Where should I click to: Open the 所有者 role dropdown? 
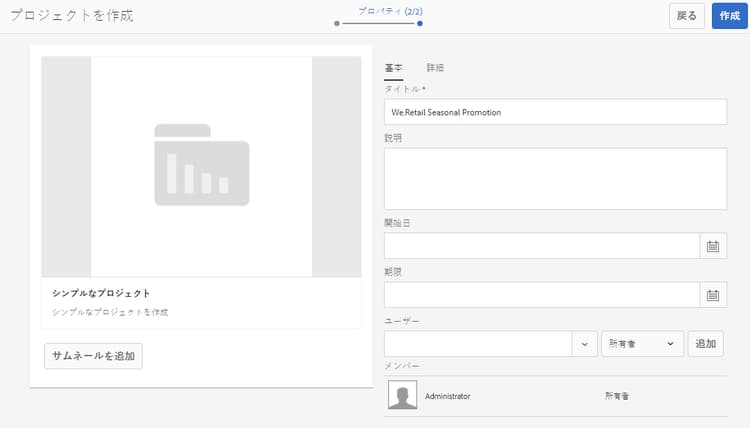coord(642,344)
